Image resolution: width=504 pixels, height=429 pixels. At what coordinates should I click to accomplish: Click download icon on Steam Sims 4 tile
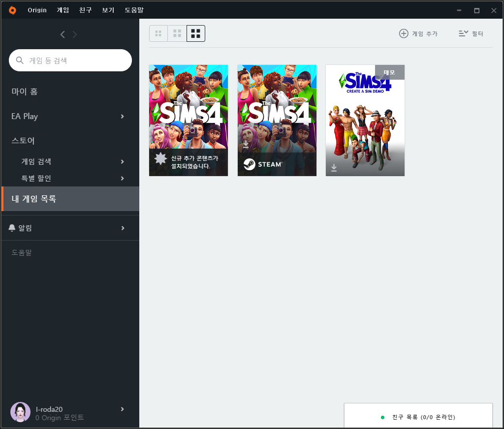pos(246,144)
